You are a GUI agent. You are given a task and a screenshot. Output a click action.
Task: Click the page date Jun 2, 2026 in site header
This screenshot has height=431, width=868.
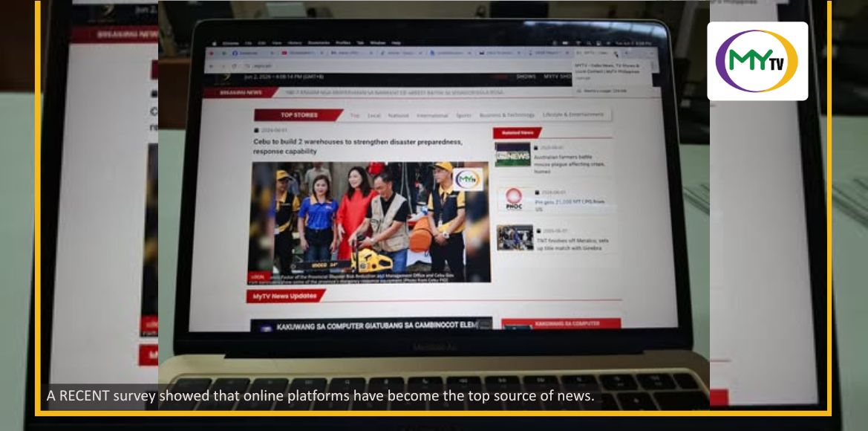pyautogui.click(x=284, y=77)
